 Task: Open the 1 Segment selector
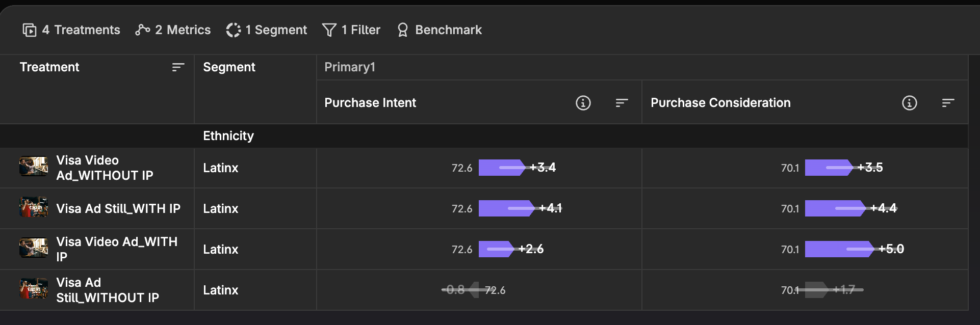pyautogui.click(x=266, y=30)
